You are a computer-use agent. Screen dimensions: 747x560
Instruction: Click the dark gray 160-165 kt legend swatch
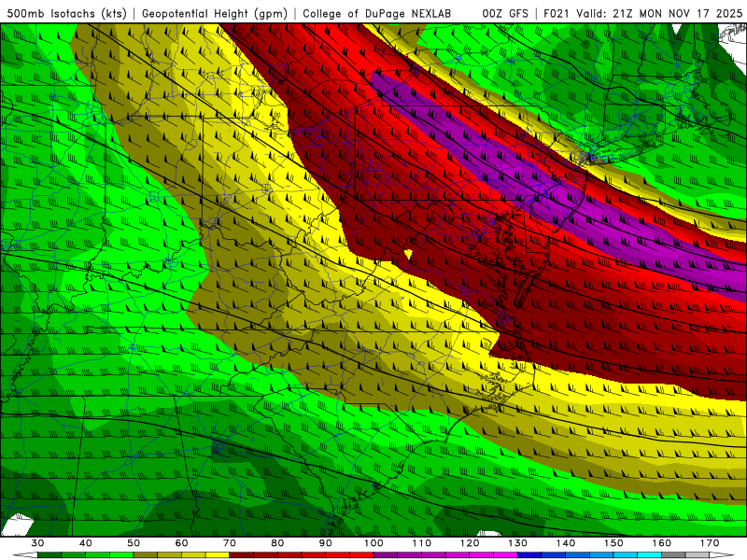click(x=673, y=555)
